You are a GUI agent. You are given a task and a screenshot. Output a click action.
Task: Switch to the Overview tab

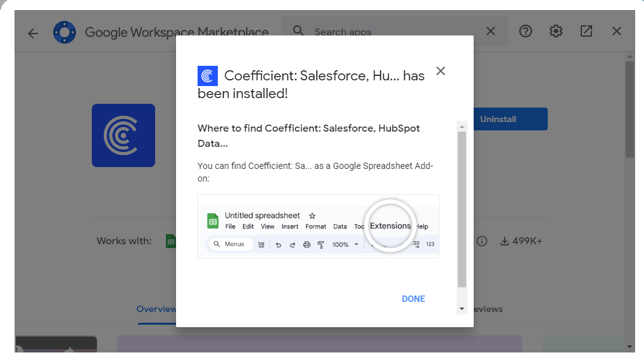click(x=156, y=309)
